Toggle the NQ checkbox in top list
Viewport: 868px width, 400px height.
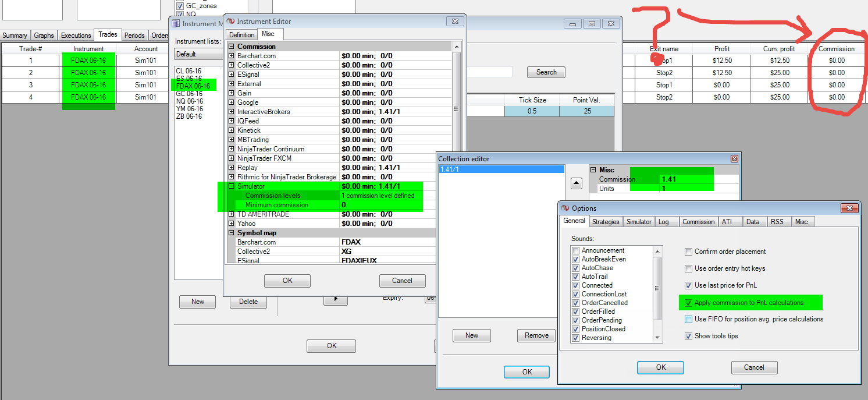coord(180,13)
